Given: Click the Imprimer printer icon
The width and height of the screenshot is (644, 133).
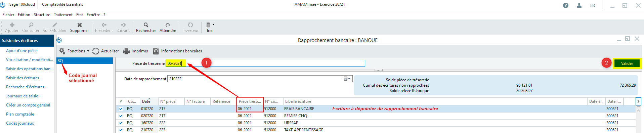Looking at the screenshot, I should coord(126,51).
